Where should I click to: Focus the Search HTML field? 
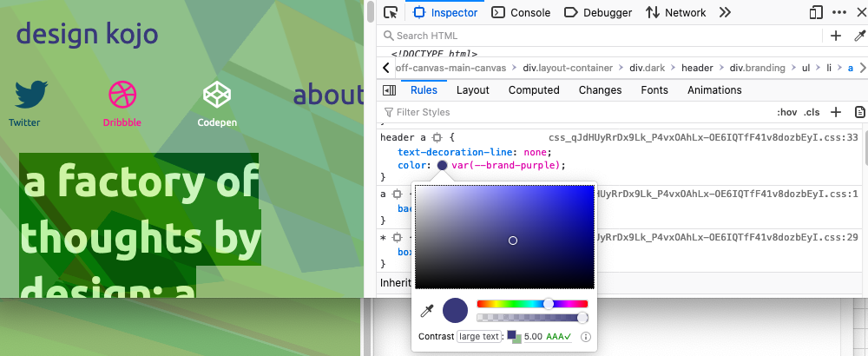click(x=601, y=36)
